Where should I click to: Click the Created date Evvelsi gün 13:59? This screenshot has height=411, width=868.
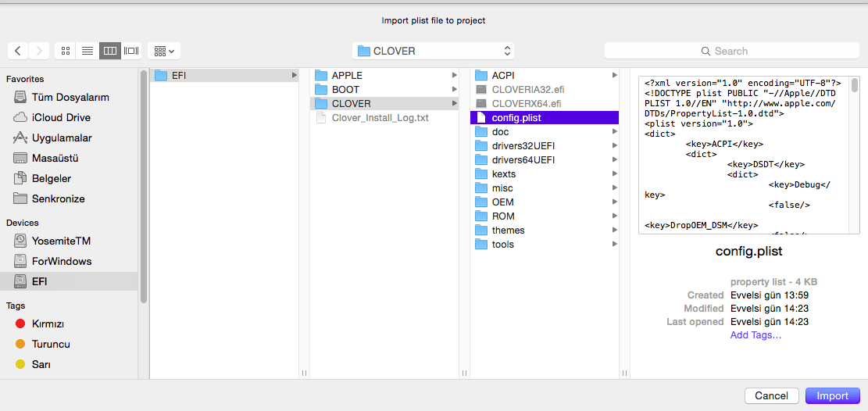(x=770, y=295)
